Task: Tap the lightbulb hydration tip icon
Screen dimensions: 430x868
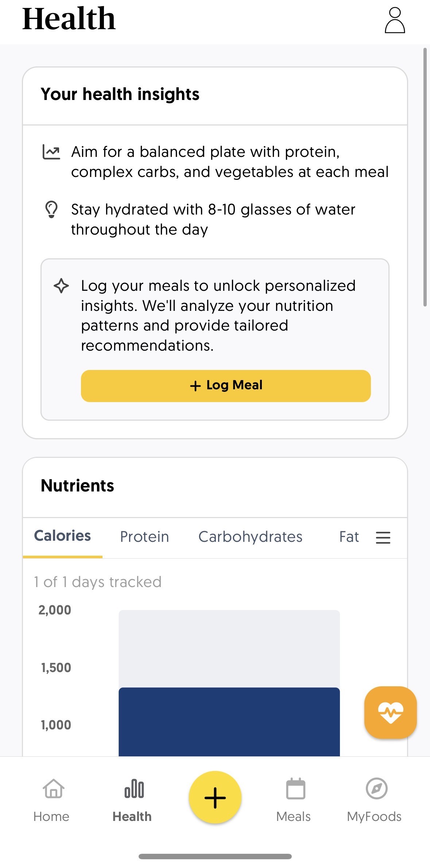Action: coord(51,209)
